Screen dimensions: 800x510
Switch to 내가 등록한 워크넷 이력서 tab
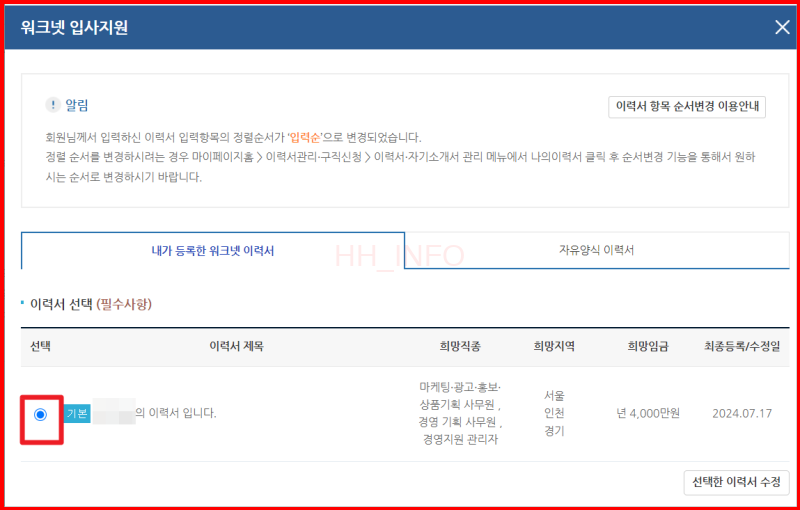click(x=213, y=250)
